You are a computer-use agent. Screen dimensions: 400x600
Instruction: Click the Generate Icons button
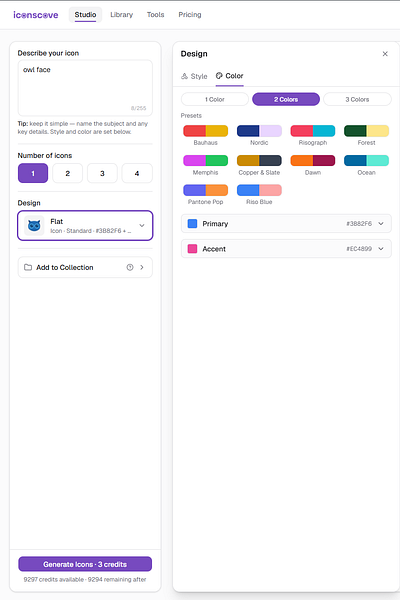point(85,564)
